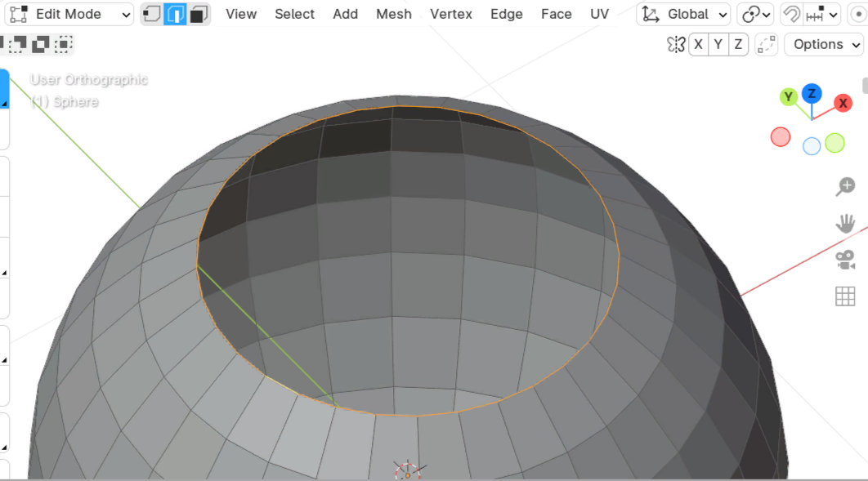
Task: Click the negative Y (light green) gizmo circle
Action: [x=834, y=143]
